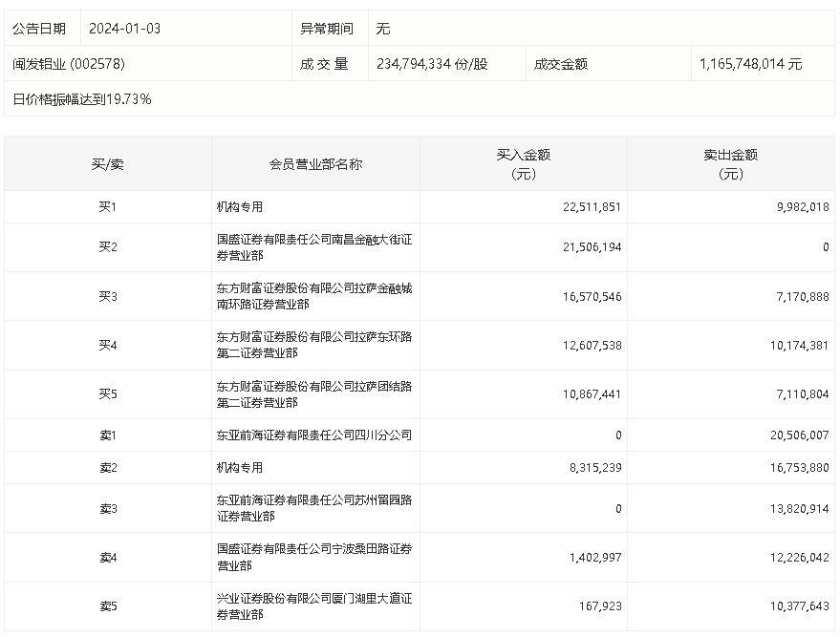This screenshot has height=637, width=840.
Task: Open 国盛证券南昌金融大街证券营业部 entry
Action: (313, 247)
